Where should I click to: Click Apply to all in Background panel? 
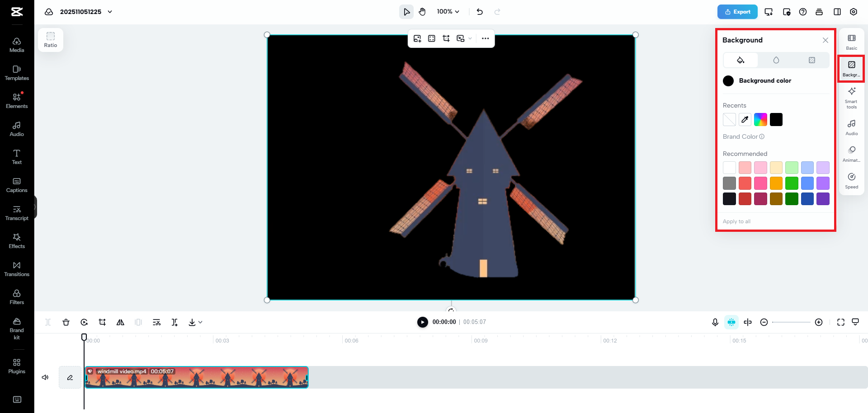point(736,221)
